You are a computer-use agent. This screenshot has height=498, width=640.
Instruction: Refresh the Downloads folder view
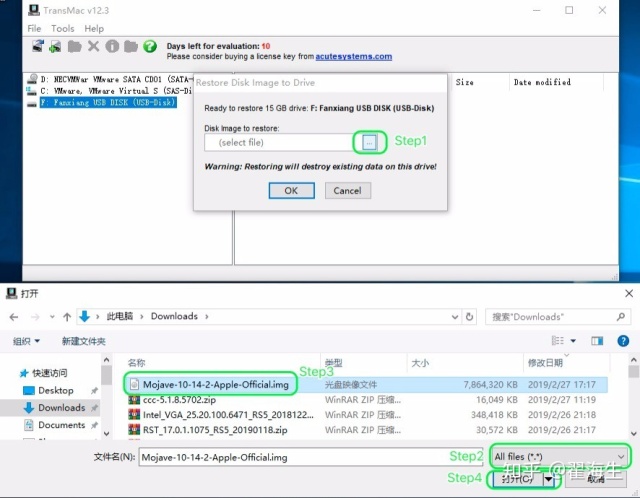[469, 317]
